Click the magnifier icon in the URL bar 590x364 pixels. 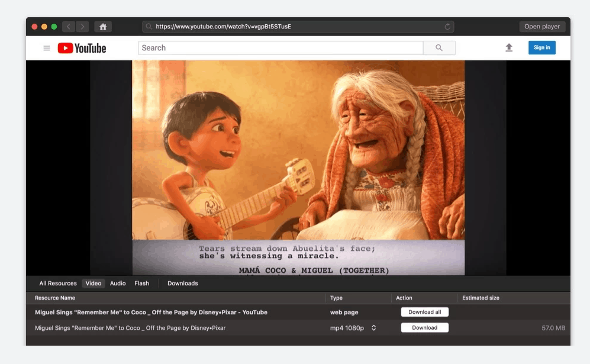click(149, 27)
